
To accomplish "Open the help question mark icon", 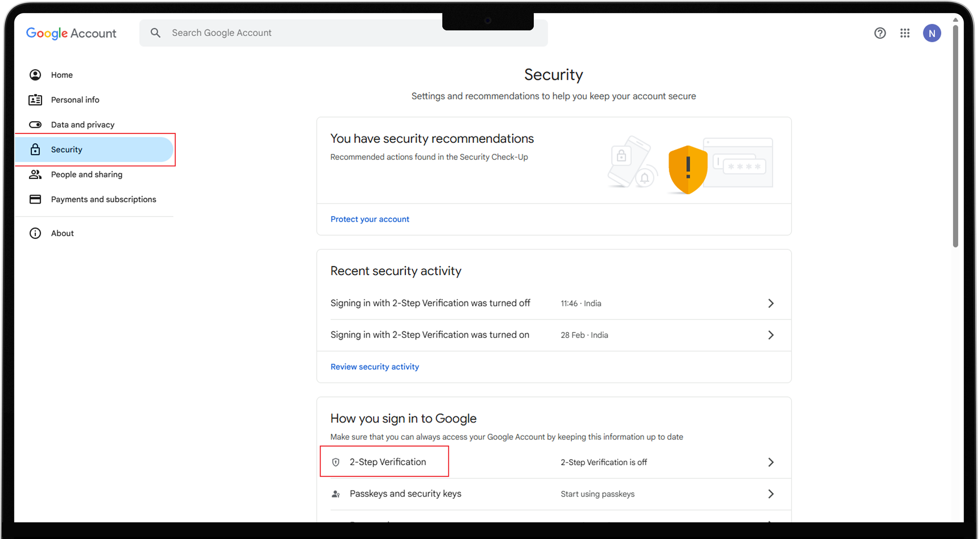I will tap(880, 33).
